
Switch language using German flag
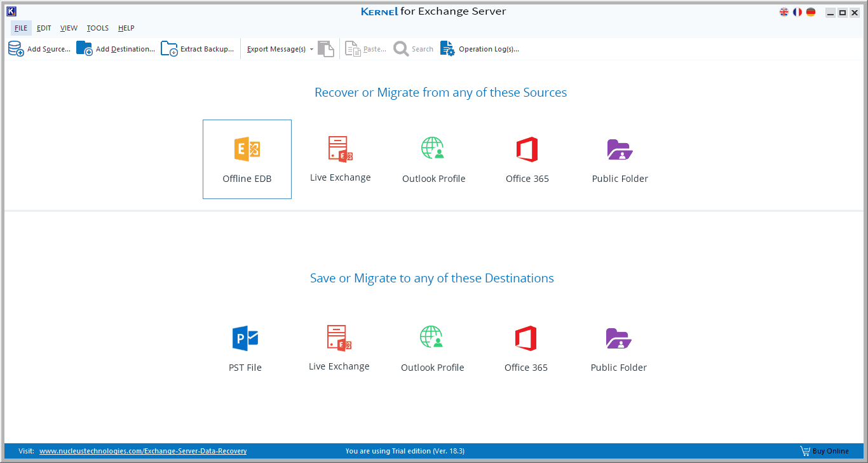pyautogui.click(x=811, y=12)
